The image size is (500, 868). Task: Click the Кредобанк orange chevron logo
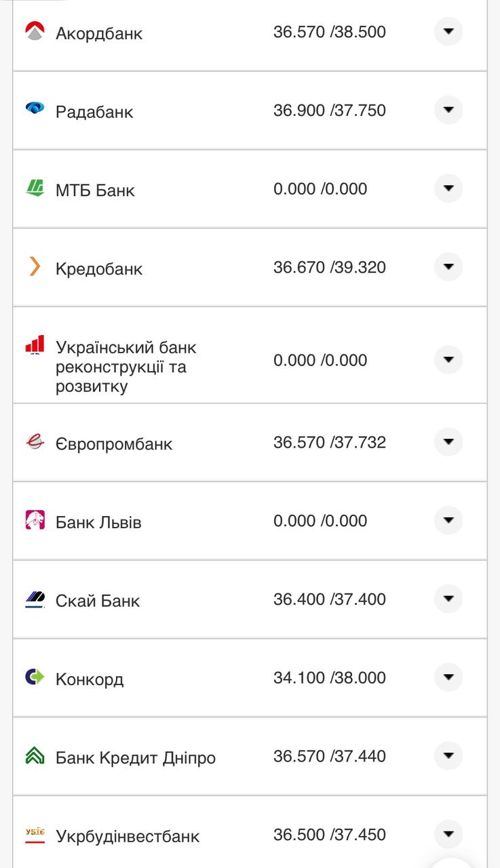pyautogui.click(x=35, y=266)
